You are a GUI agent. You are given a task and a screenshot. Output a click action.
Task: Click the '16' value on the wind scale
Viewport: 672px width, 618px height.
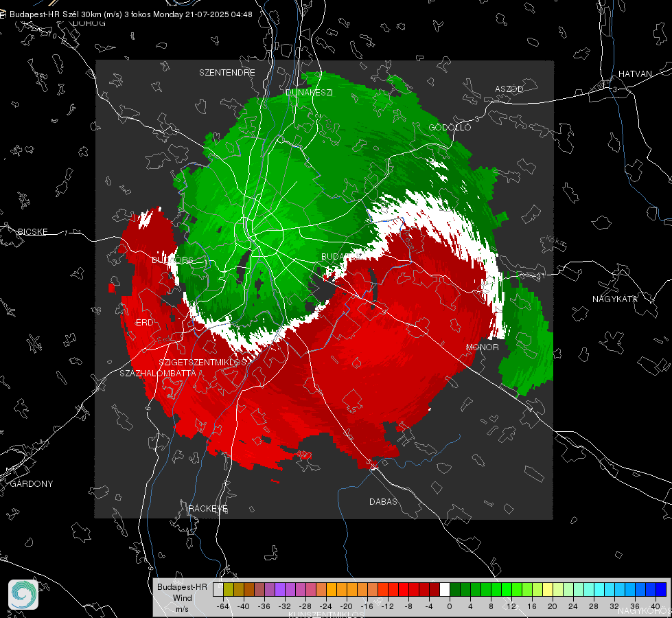coord(532,606)
